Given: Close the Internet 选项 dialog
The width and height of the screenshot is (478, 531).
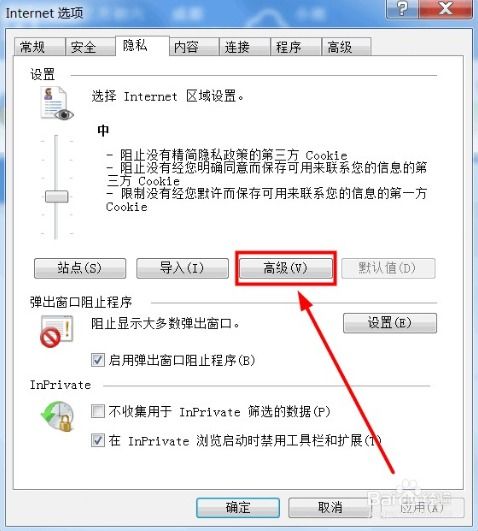Looking at the screenshot, I should click(x=445, y=8).
